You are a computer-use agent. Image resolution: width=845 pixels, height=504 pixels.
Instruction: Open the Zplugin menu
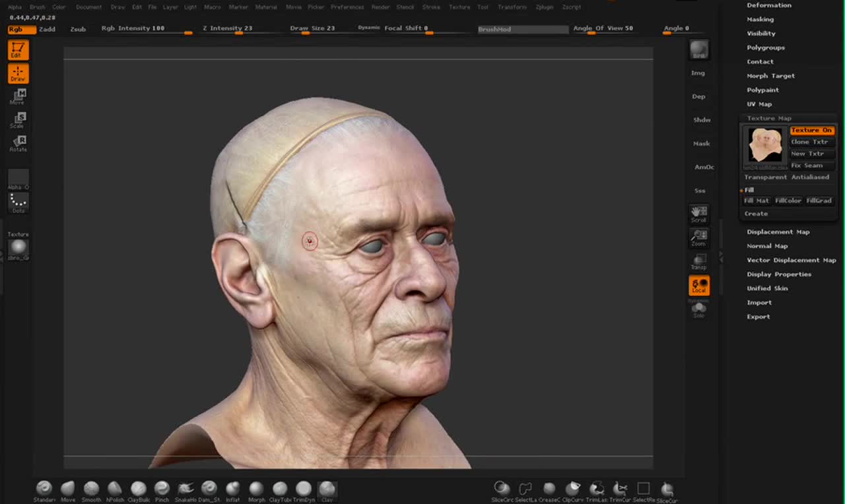(545, 7)
